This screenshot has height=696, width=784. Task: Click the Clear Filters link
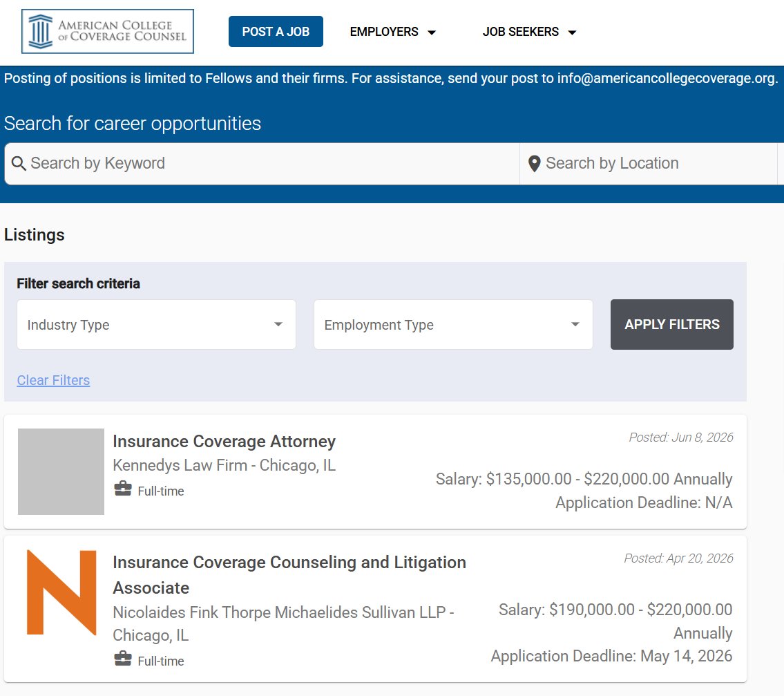click(x=53, y=380)
